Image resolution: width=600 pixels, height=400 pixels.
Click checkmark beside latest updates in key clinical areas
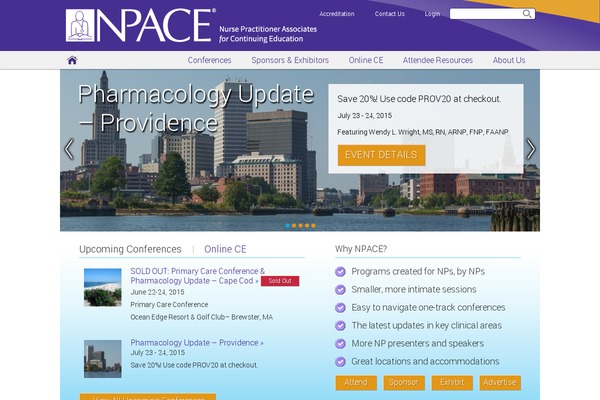click(340, 326)
